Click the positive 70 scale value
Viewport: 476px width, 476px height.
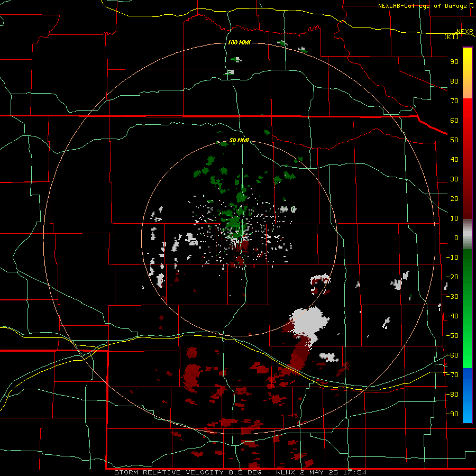(x=454, y=101)
